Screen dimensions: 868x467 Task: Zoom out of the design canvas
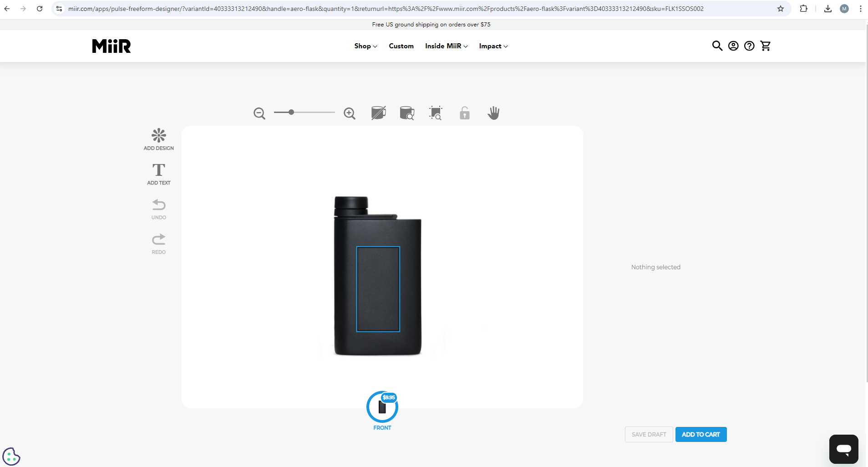tap(259, 113)
